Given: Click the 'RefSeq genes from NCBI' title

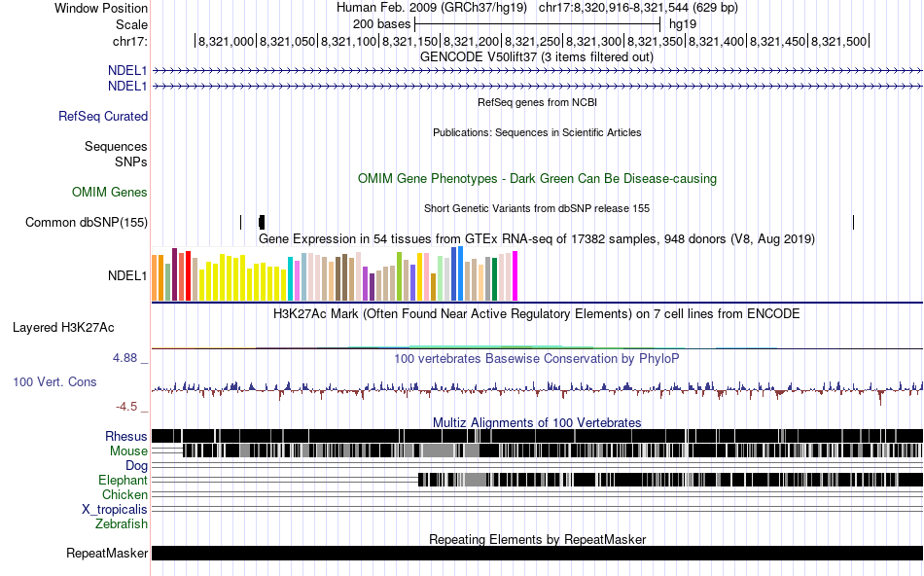Looking at the screenshot, I should 538,102.
